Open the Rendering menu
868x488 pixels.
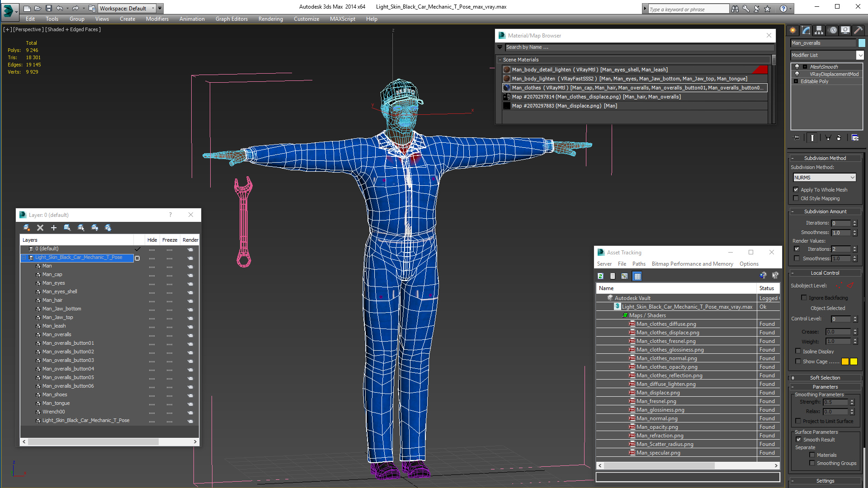270,19
